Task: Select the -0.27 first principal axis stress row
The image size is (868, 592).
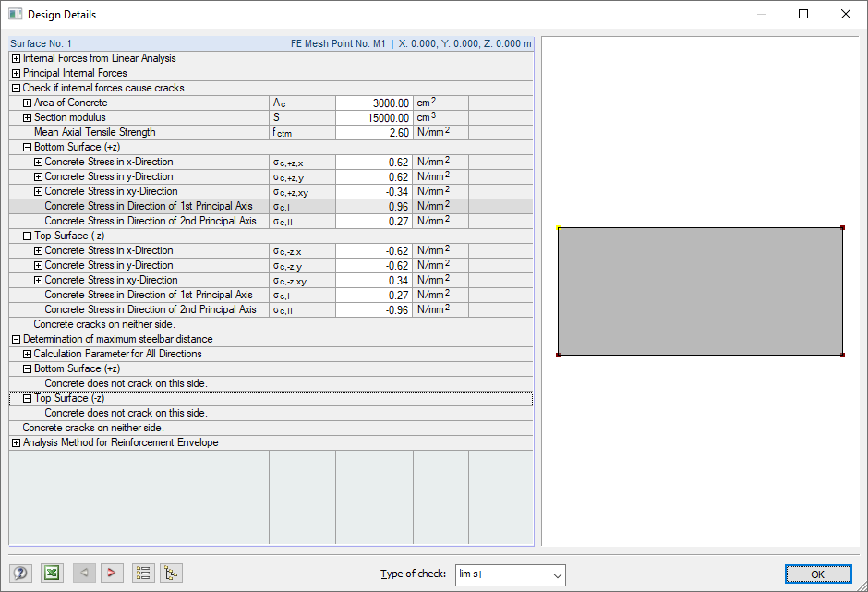Action: click(271, 295)
